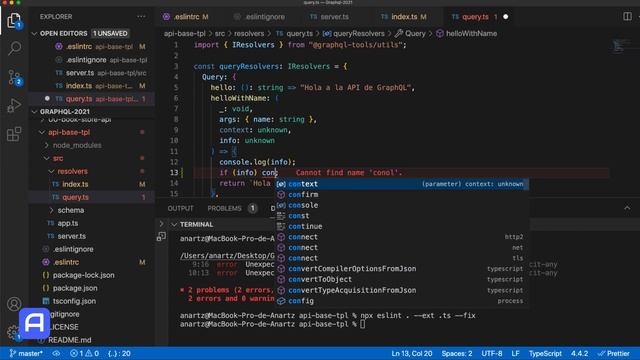Click the terminal split icon beside terminal
Screen dimensions: 640x360
(x=161, y=237)
